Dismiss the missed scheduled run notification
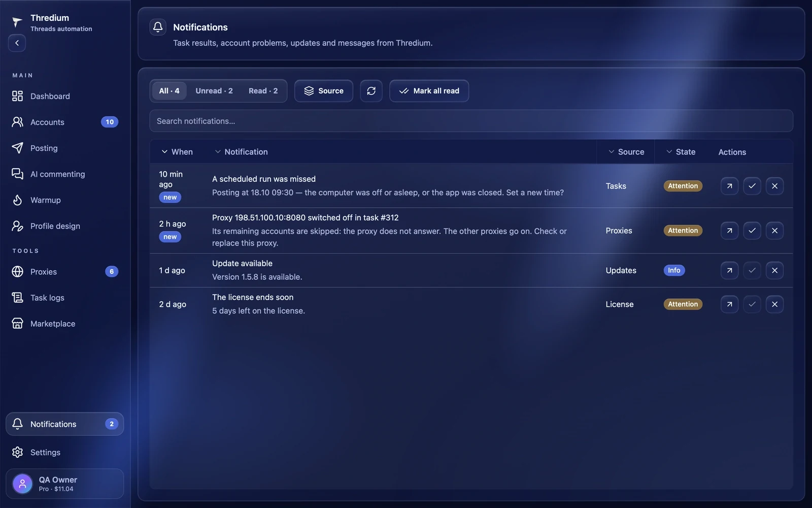This screenshot has height=508, width=812. (774, 186)
